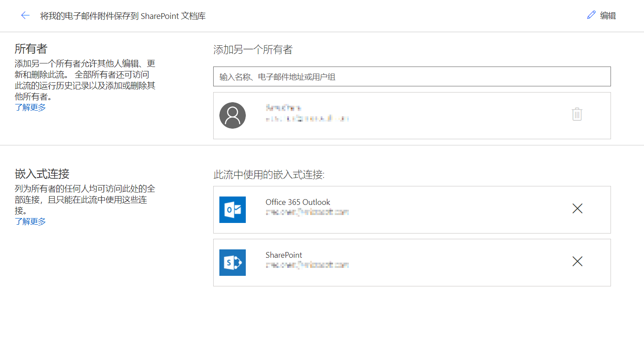
Task: Select the SharePoint connection name
Action: [x=284, y=255]
